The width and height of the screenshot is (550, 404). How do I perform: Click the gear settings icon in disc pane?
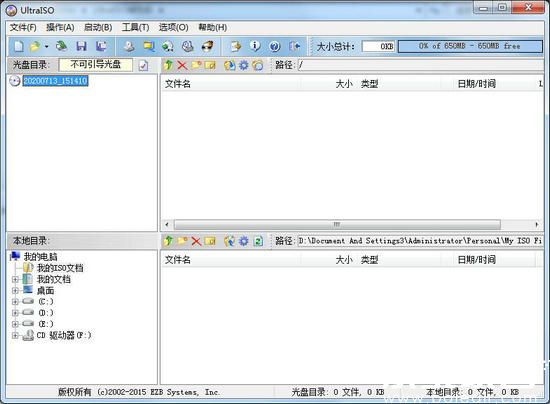pos(243,65)
